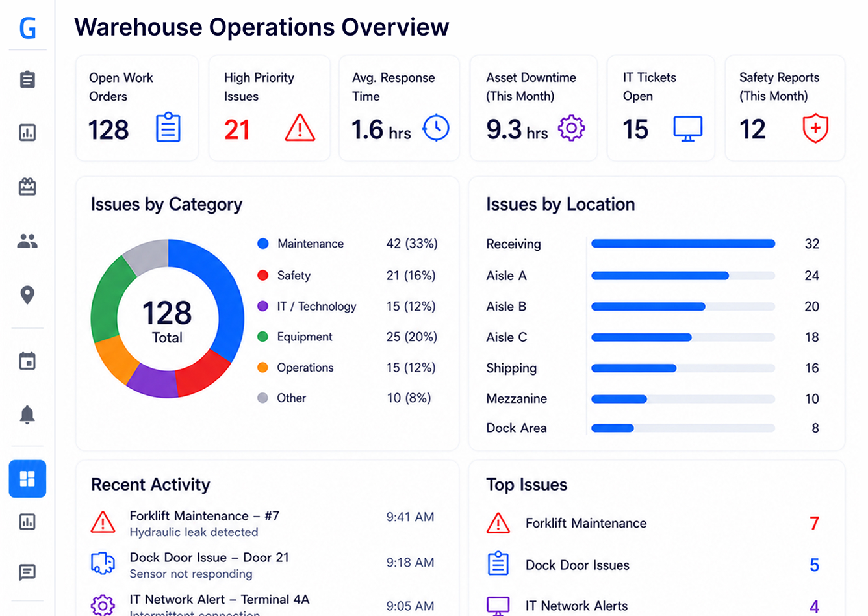Screen dimensions: 868x616
Task: Open IT Network Alerts in Top Issues
Action: tap(653, 606)
